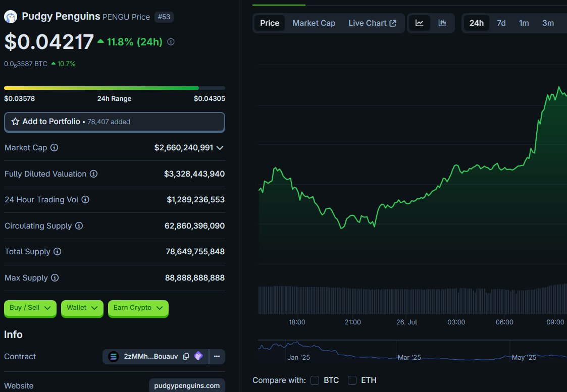The width and height of the screenshot is (567, 392).
Task: Click the $0.04217 price value
Action: [x=49, y=41]
